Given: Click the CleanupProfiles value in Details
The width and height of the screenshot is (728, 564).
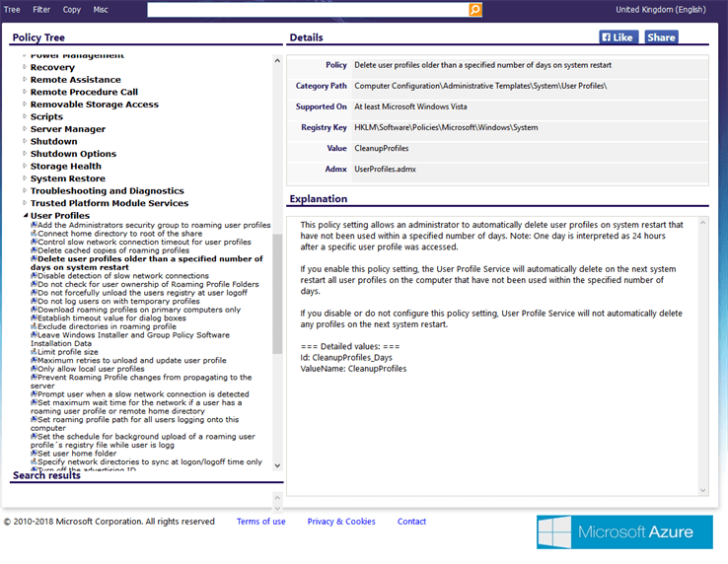Looking at the screenshot, I should coord(381,148).
